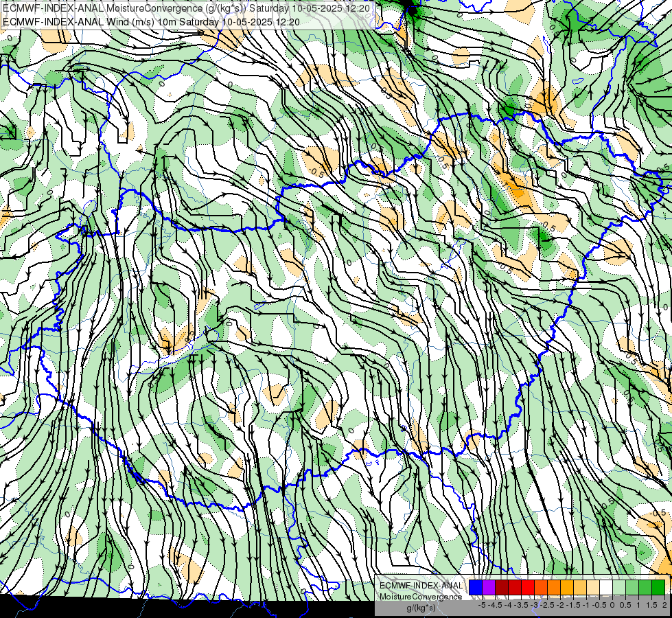
Task: Click the 'Wind (m/s) 10m' title line
Action: (151, 22)
